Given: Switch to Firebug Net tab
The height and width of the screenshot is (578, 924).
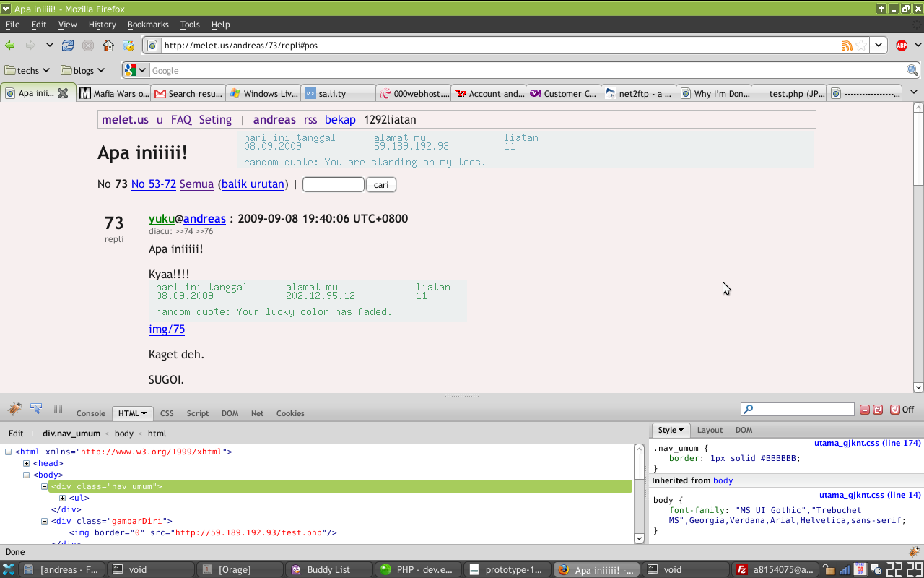Looking at the screenshot, I should [x=257, y=413].
